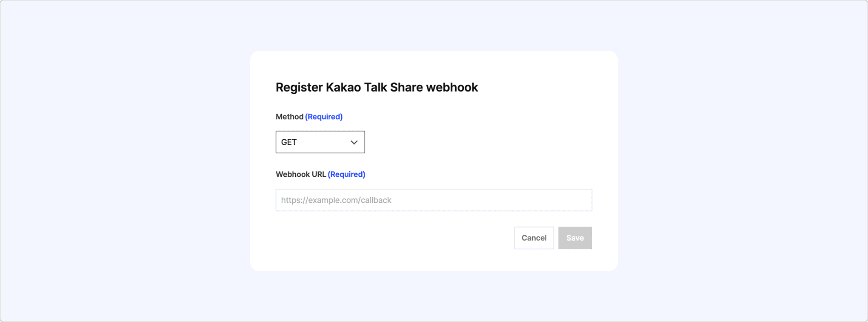The height and width of the screenshot is (322, 868).
Task: Click the Method field label
Action: (289, 117)
